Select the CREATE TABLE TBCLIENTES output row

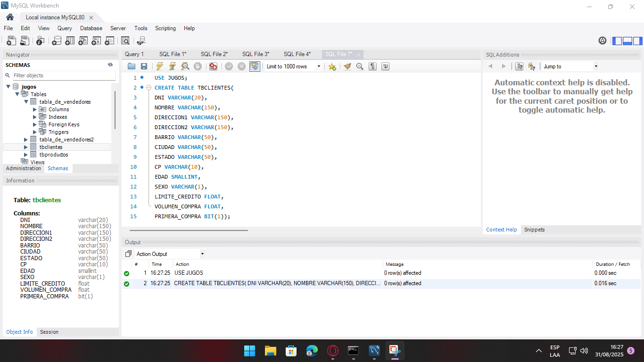coord(381,283)
